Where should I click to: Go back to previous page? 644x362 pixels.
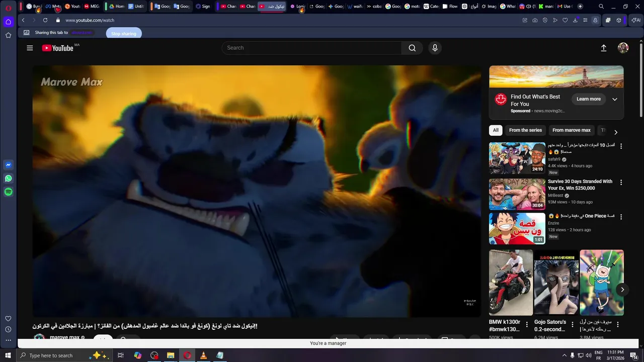[x=23, y=20]
